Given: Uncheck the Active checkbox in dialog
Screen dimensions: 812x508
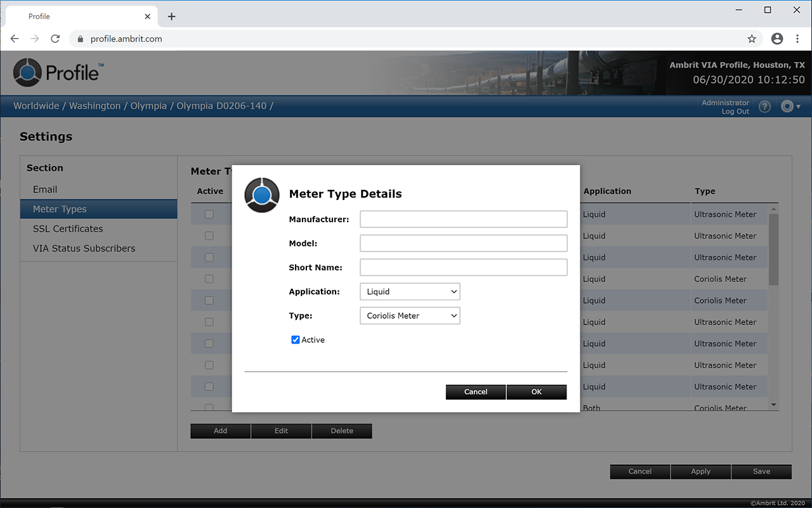Looking at the screenshot, I should pyautogui.click(x=296, y=340).
